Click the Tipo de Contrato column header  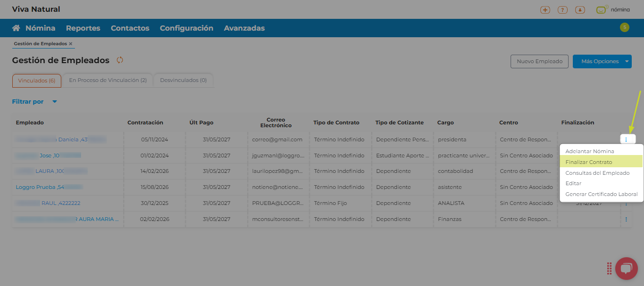[x=336, y=123]
